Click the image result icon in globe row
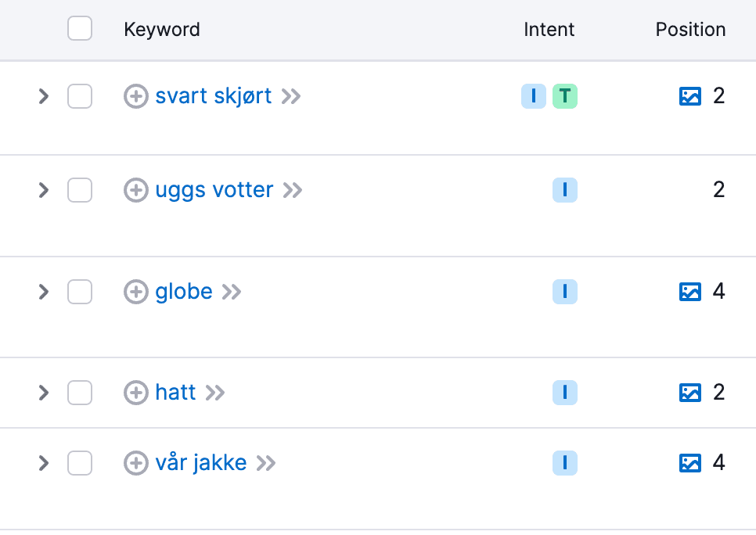The width and height of the screenshot is (756, 535). click(x=689, y=292)
